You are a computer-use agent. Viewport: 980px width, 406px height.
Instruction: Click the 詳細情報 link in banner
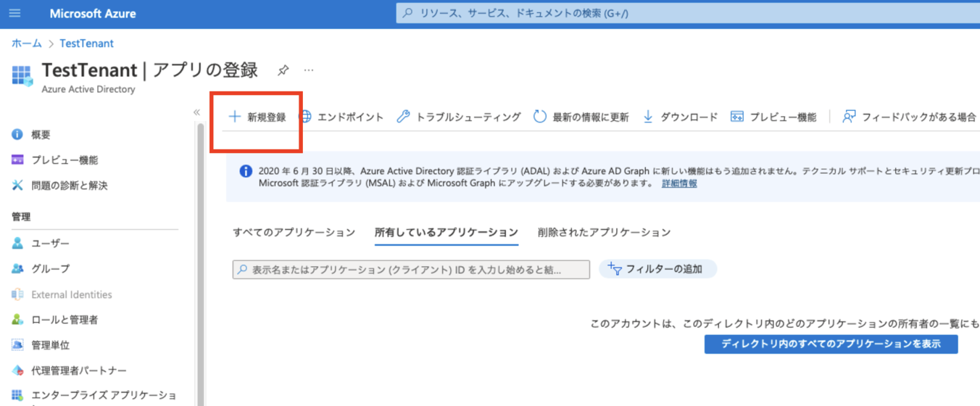(679, 183)
